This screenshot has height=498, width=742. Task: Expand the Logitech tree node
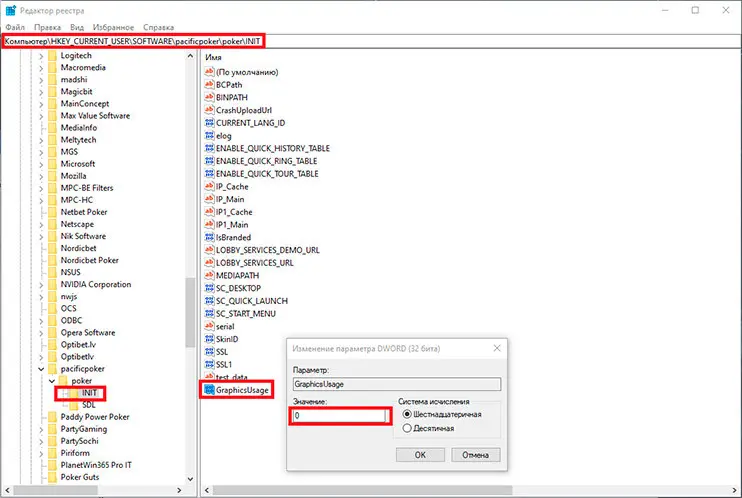click(x=42, y=57)
